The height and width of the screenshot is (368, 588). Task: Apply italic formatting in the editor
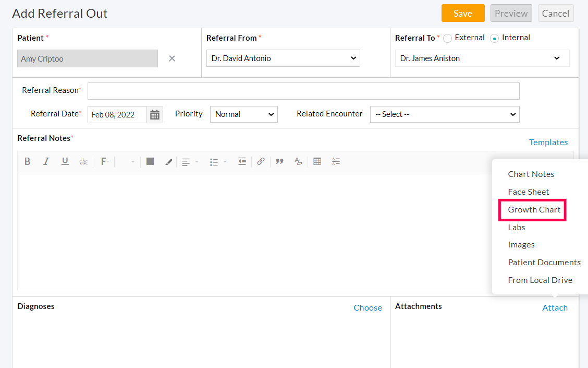46,161
